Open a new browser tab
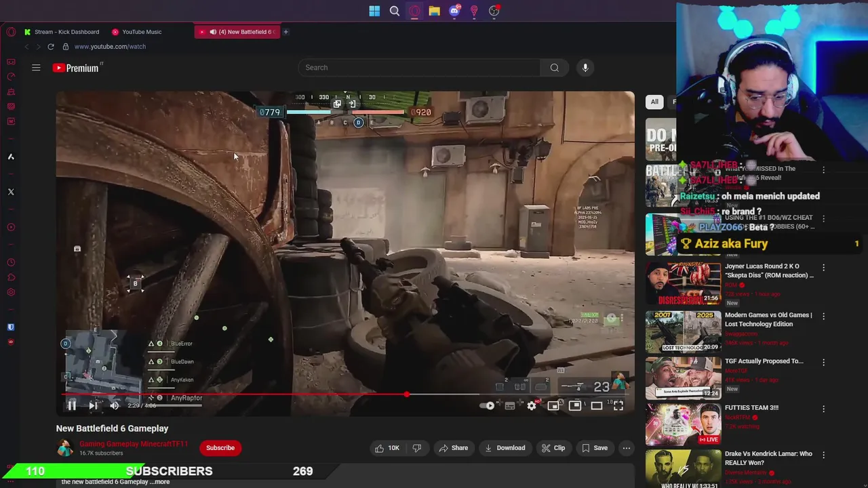Screen dimensions: 868x488 [x=285, y=32]
